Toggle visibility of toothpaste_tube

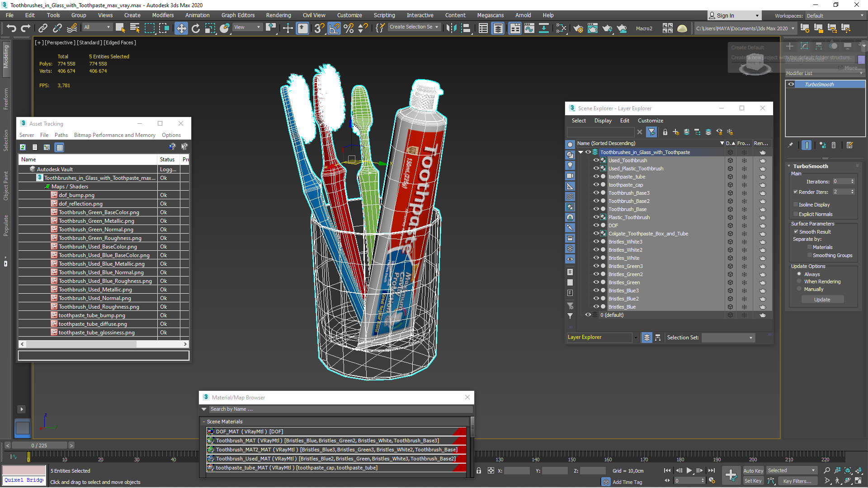tap(596, 176)
